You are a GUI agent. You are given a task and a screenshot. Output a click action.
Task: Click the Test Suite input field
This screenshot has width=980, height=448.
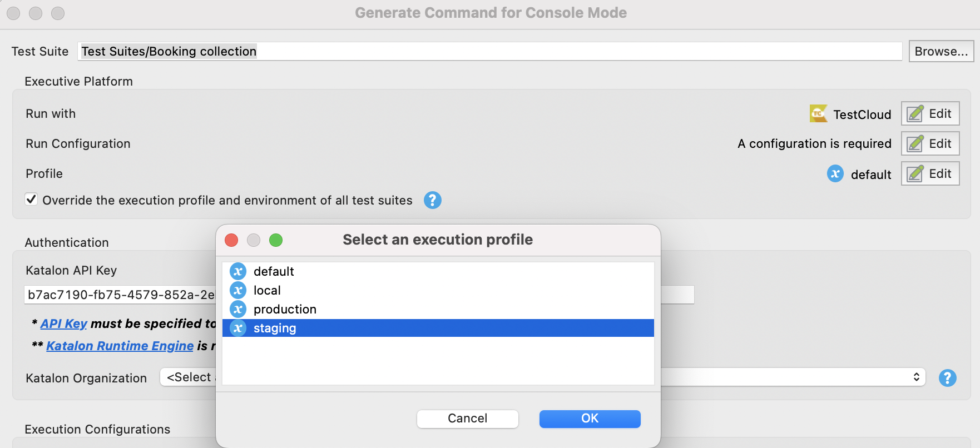445,51
